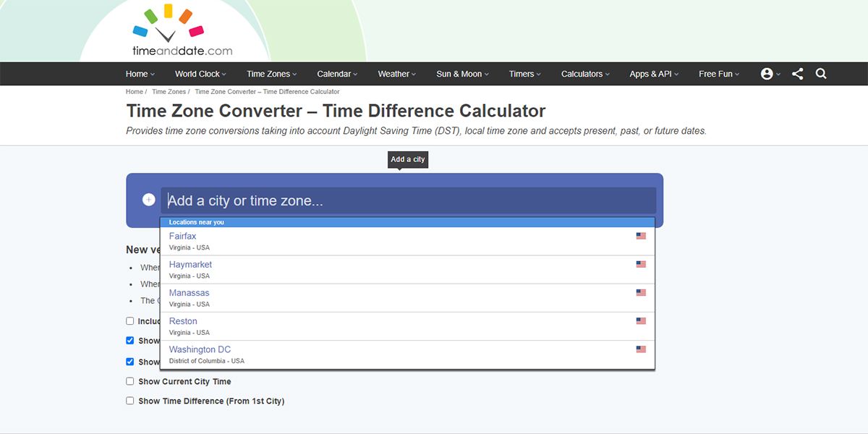Click the share icon in navbar

(x=797, y=74)
